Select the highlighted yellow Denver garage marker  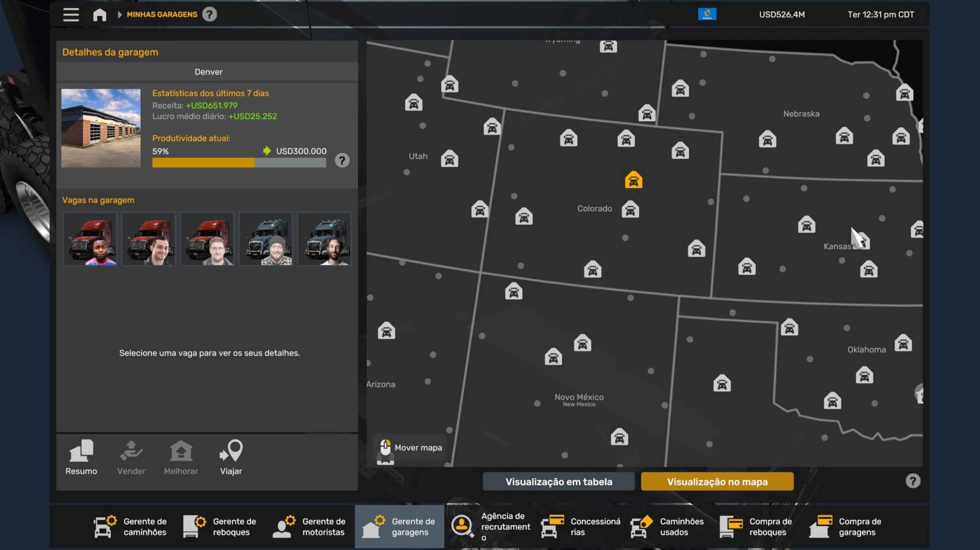(633, 180)
